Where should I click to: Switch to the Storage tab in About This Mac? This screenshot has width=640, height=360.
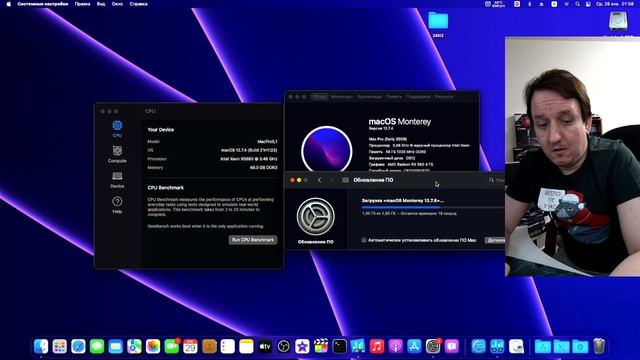coord(369,97)
